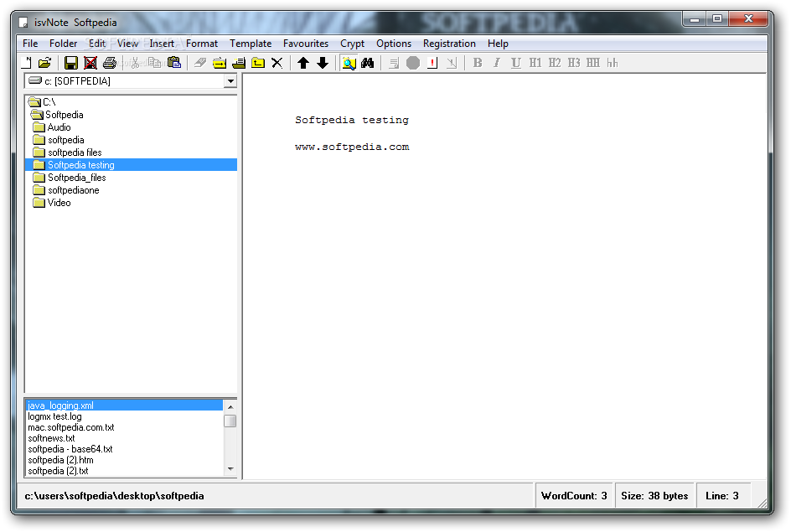Click the floppy icon crossed out in red
The width and height of the screenshot is (791, 532).
tap(90, 63)
